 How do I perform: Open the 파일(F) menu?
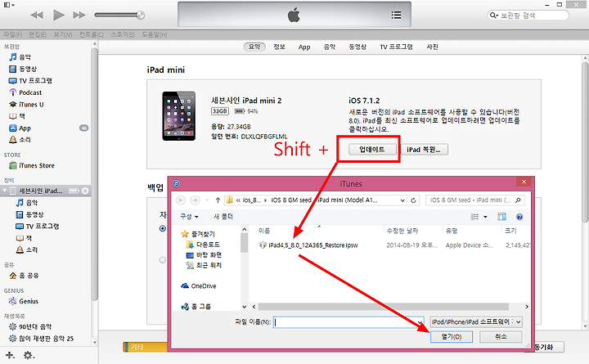pos(13,34)
